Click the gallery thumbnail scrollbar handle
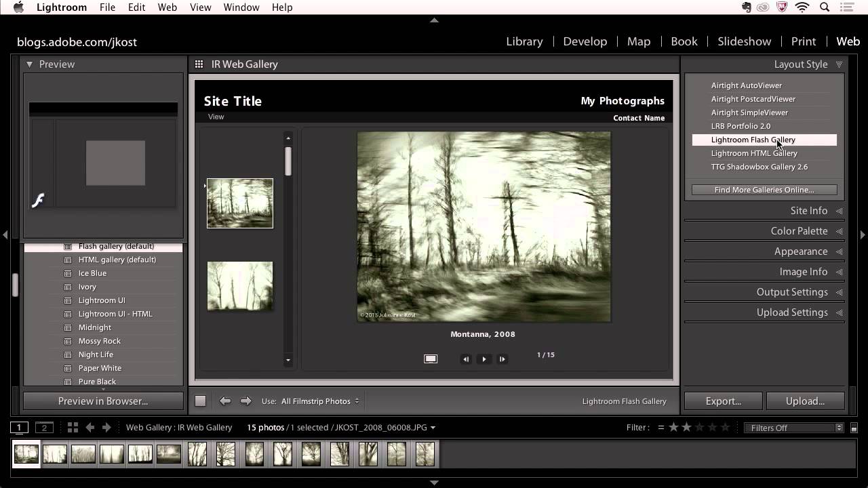Viewport: 868px width, 488px height. point(288,161)
